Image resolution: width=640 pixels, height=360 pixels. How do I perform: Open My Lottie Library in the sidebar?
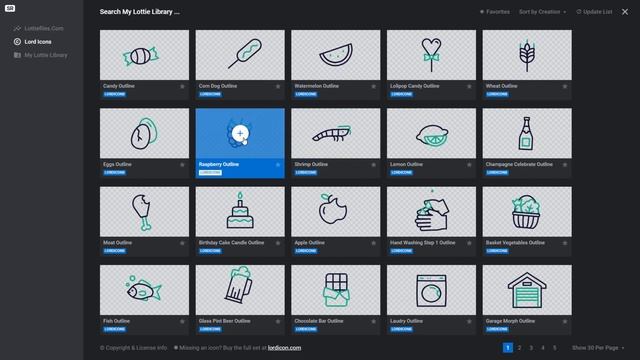click(x=41, y=55)
